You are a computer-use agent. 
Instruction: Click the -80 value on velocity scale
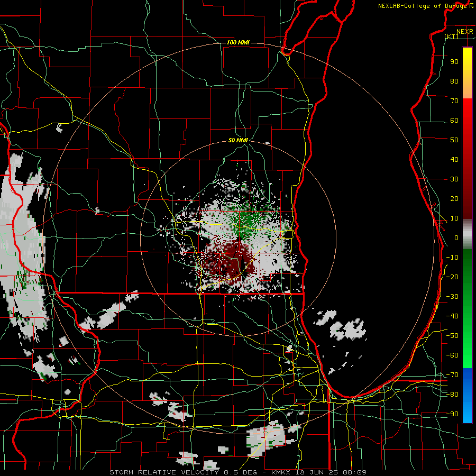click(452, 395)
